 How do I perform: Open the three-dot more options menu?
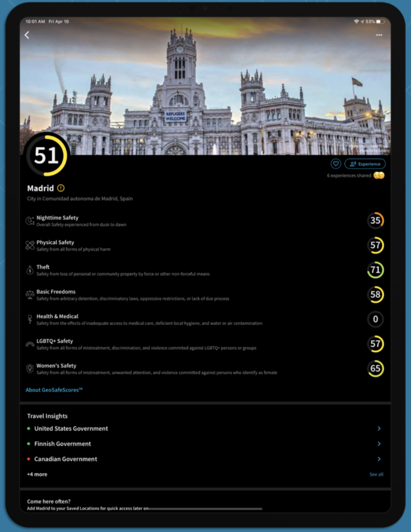(379, 35)
